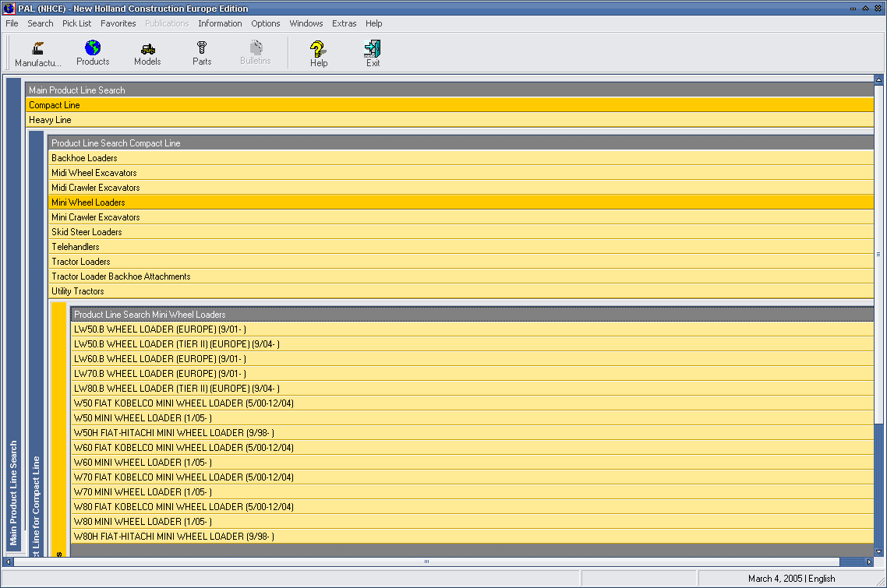The height and width of the screenshot is (588, 887).
Task: Click Product Line Search Mini Wheel Loaders header
Action: (472, 315)
